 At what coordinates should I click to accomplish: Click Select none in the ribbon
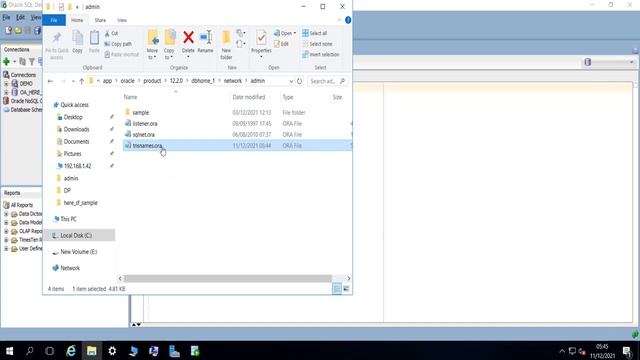[x=317, y=44]
